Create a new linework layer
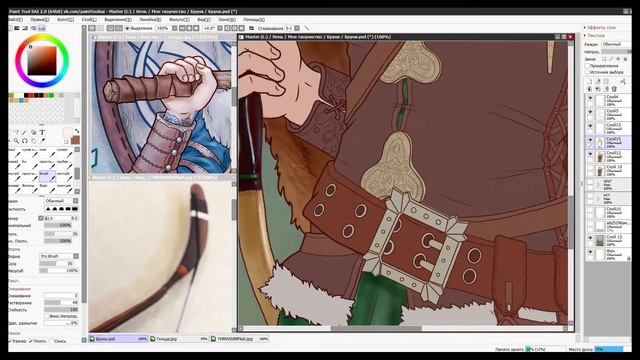Screen dimensions: 640x360 click(598, 82)
